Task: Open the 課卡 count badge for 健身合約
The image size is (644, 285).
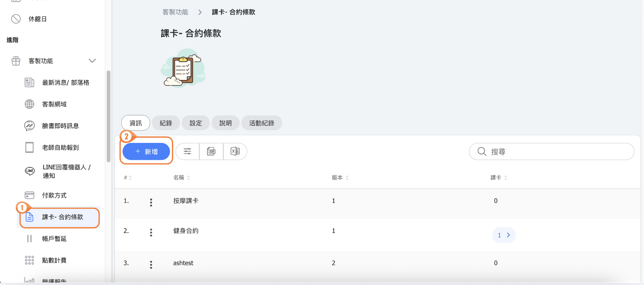Action: click(x=503, y=235)
